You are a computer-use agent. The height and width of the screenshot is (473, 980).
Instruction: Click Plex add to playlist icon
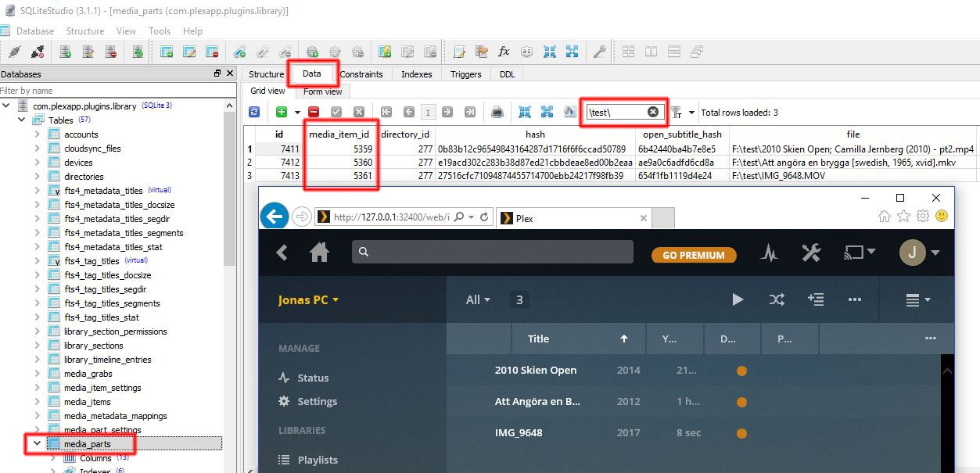click(816, 299)
